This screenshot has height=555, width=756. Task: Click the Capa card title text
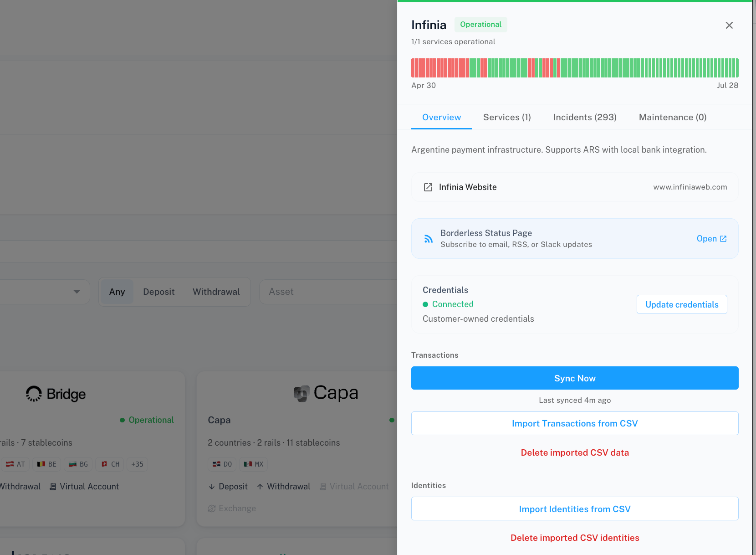[219, 420]
